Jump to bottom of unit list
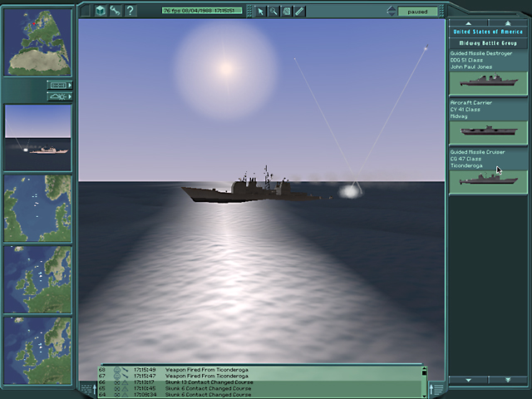Image resolution: width=532 pixels, height=399 pixels. (x=508, y=380)
